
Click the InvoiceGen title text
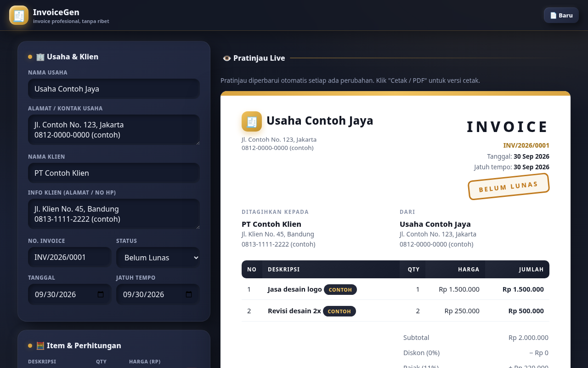click(x=56, y=12)
